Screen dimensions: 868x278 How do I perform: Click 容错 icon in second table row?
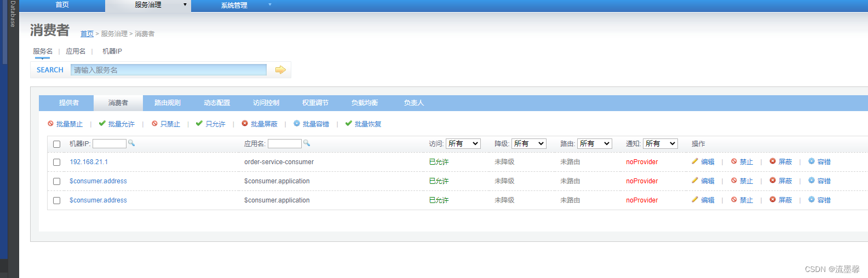coord(812,181)
